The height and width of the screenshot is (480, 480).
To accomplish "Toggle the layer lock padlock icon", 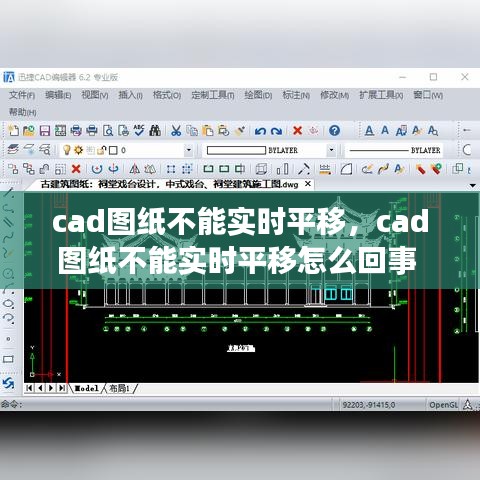I will click(x=101, y=150).
